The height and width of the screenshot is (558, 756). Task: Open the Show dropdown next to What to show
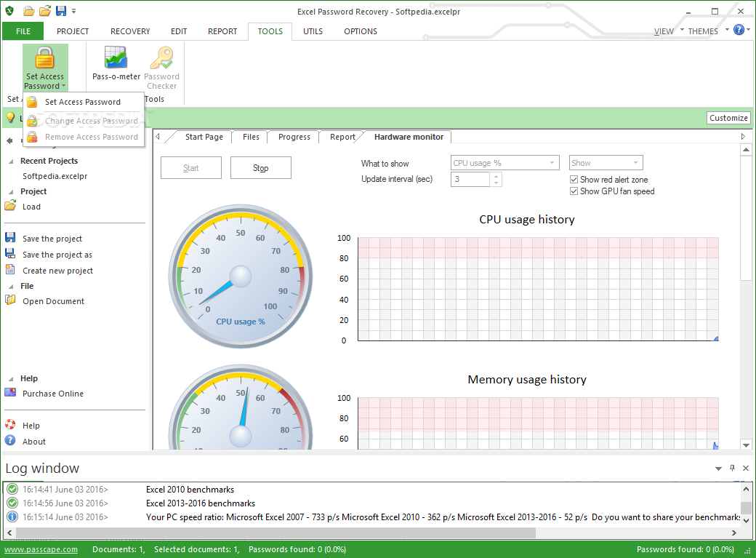(606, 163)
